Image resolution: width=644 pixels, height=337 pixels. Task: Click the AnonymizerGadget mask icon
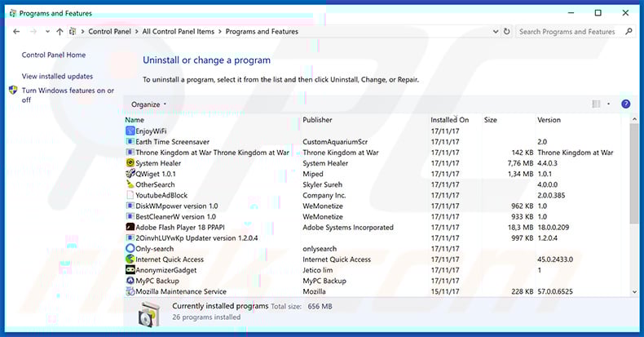pyautogui.click(x=130, y=270)
